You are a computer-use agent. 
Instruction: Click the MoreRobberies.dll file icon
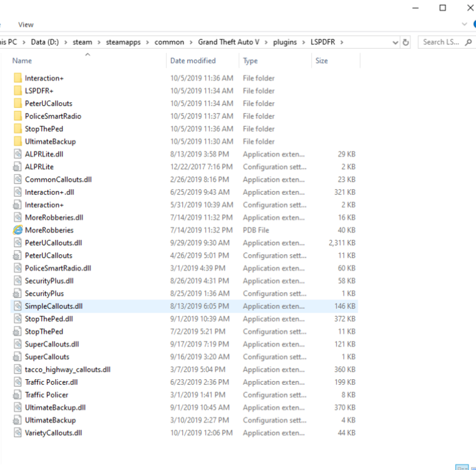click(18, 217)
